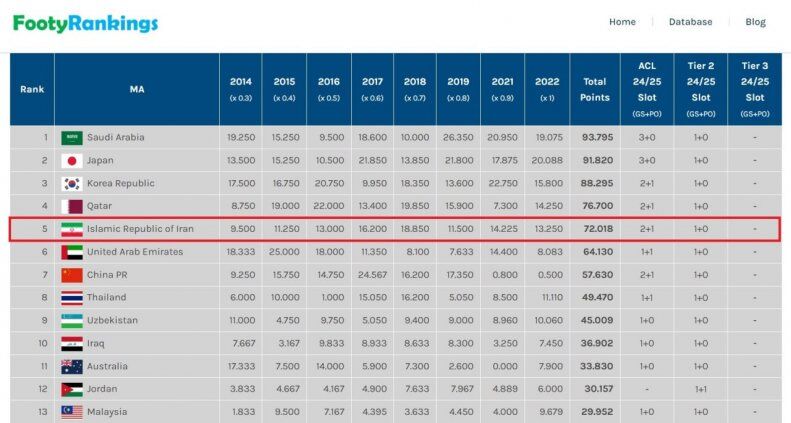The height and width of the screenshot is (423, 791).
Task: Click the FootyRankings logo
Action: tap(85, 22)
